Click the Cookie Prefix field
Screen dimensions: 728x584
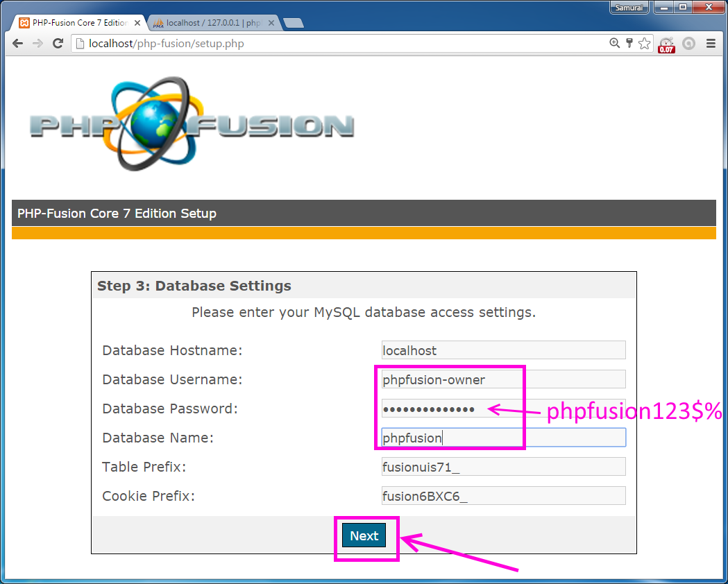point(503,496)
